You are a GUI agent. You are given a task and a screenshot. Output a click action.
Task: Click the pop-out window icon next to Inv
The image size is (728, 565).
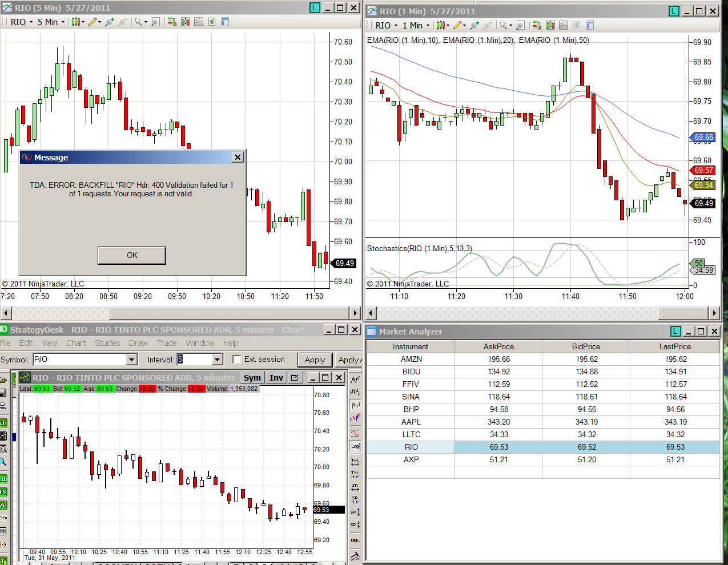[295, 378]
